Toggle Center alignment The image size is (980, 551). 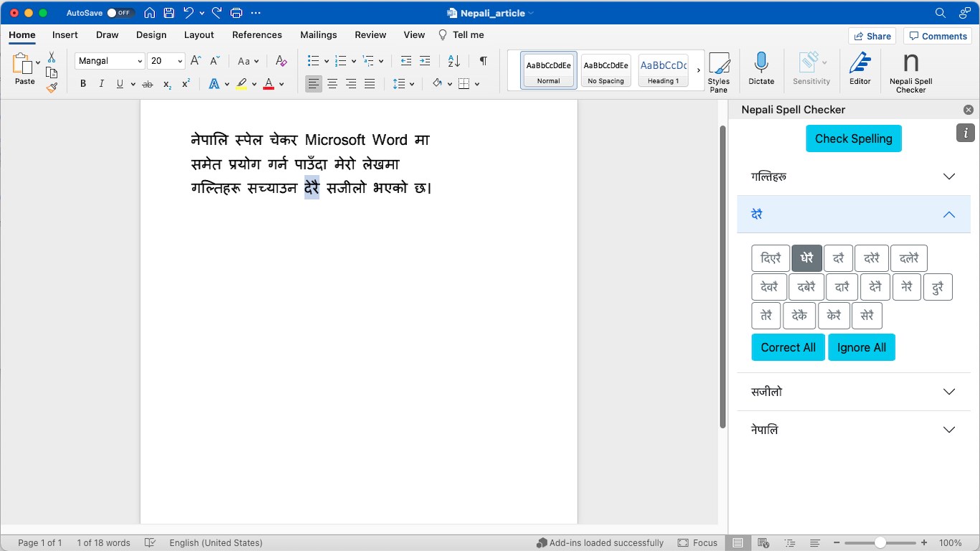pyautogui.click(x=332, y=84)
